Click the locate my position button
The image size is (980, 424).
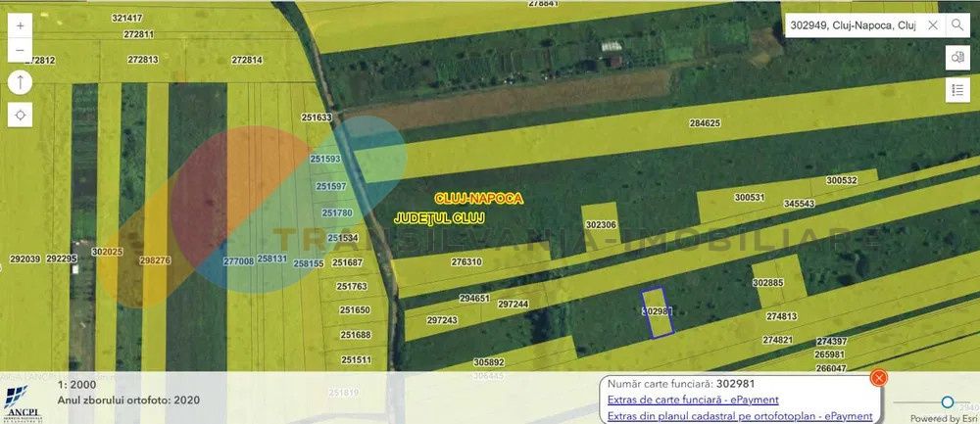tap(21, 115)
